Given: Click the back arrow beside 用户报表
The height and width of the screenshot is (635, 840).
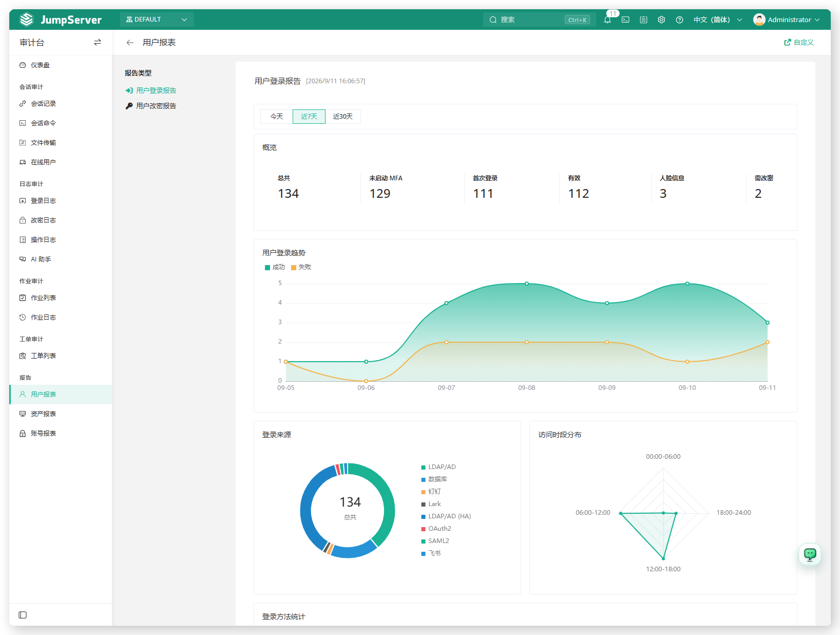Looking at the screenshot, I should coord(130,43).
